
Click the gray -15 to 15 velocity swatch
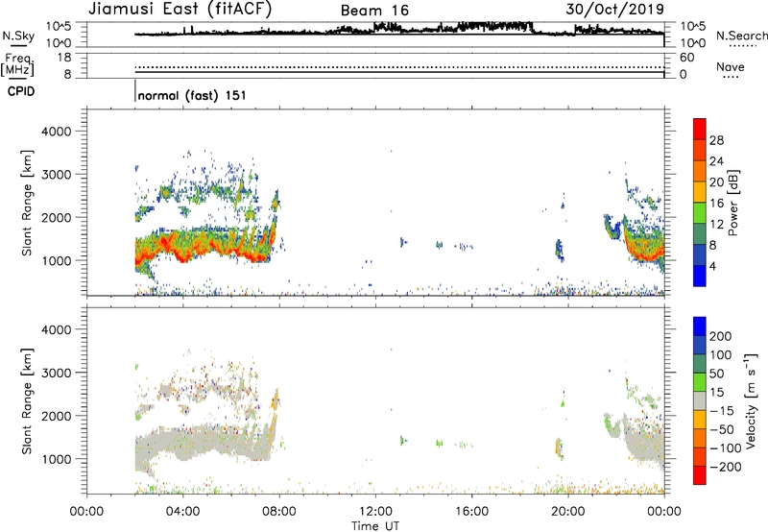coord(700,400)
